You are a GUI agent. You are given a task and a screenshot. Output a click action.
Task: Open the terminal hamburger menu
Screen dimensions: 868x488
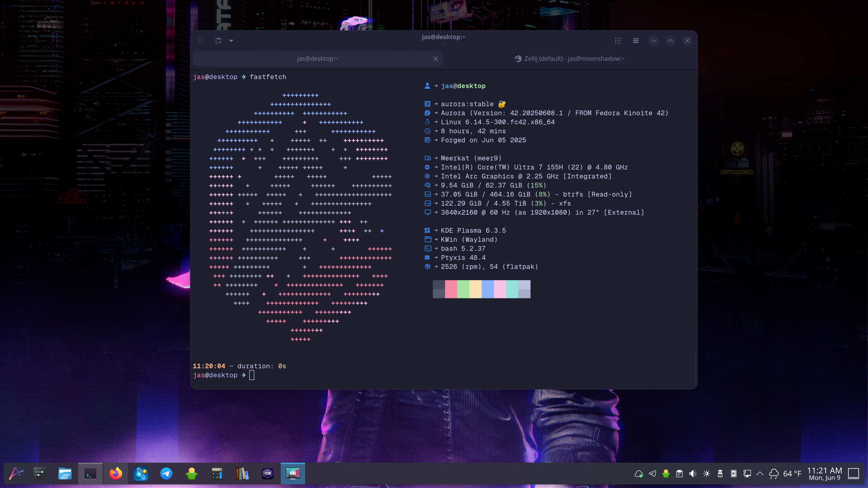(x=636, y=41)
